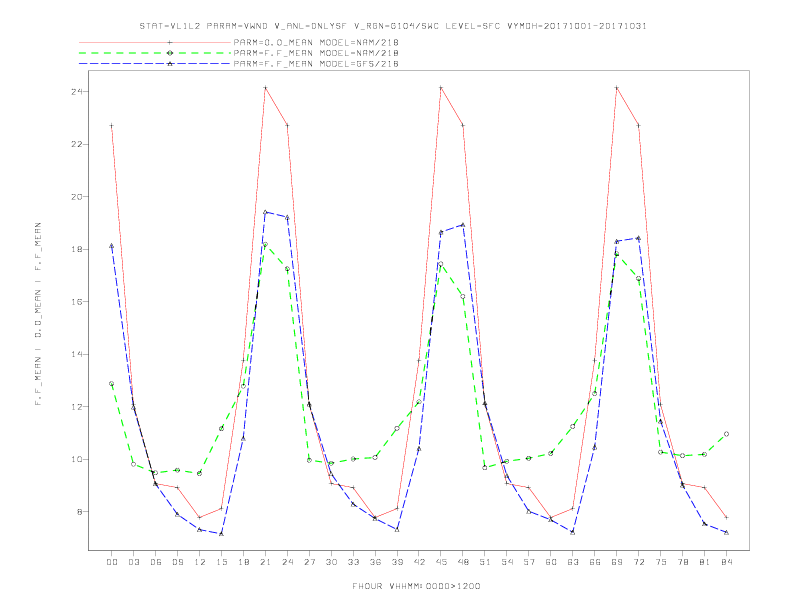Viewport: 792px width, 612px height.
Task: Click the vertical F.F_MEAN | O.O_MEAN y-axis title
Action: [38, 314]
